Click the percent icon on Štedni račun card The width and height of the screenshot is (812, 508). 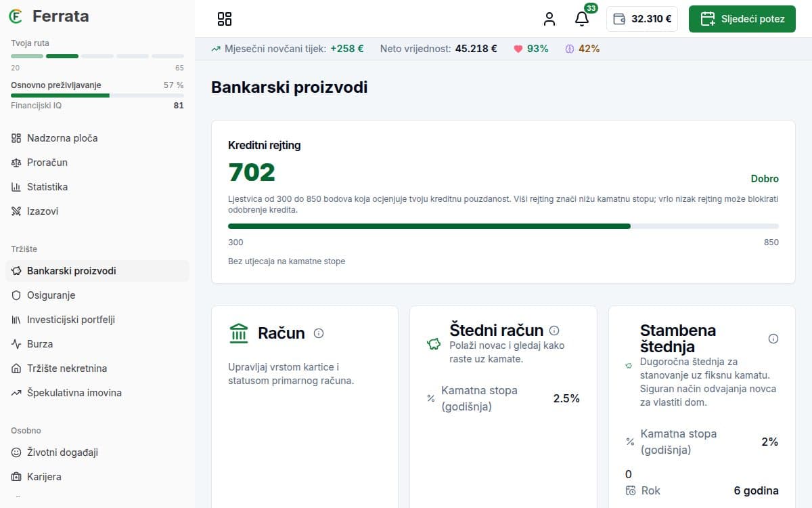tap(431, 398)
